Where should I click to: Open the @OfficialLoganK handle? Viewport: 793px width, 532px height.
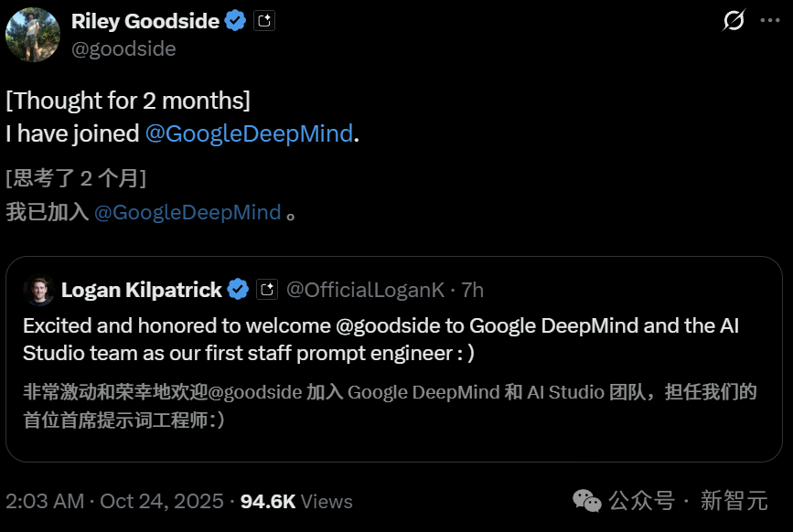tap(365, 290)
